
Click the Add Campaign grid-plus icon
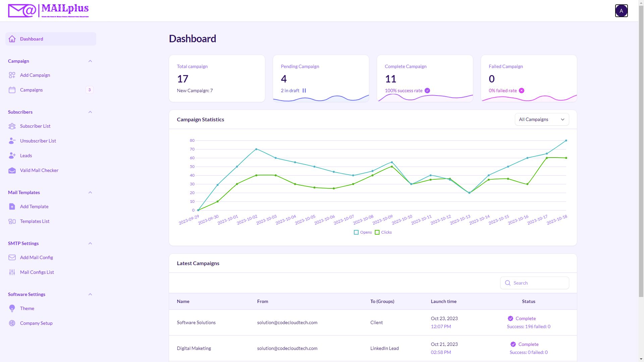pos(12,75)
